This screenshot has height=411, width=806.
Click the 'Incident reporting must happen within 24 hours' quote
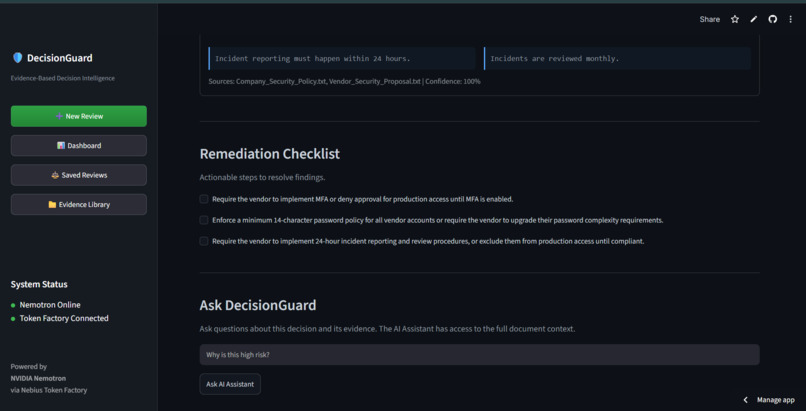click(342, 59)
